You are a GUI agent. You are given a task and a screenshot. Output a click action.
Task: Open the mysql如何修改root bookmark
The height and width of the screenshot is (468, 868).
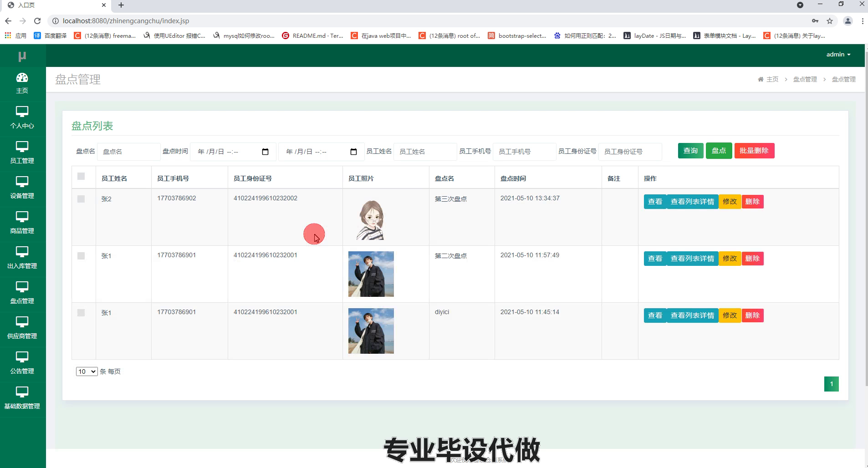[x=244, y=36]
